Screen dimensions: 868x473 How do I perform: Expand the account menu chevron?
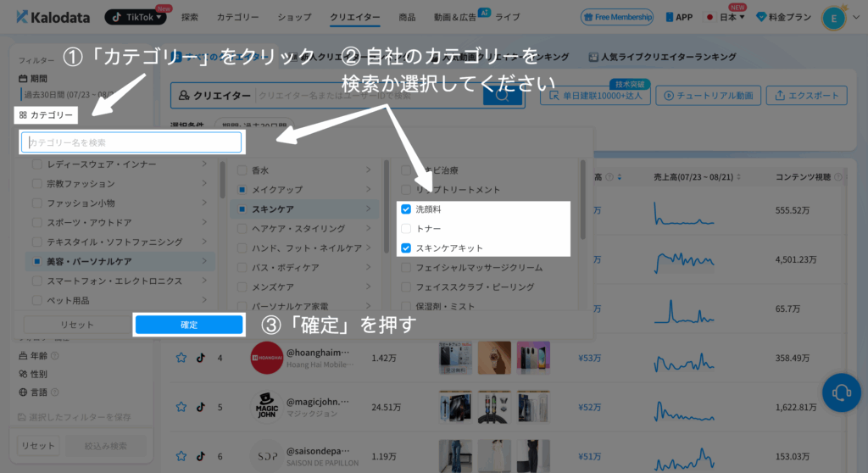tap(856, 17)
